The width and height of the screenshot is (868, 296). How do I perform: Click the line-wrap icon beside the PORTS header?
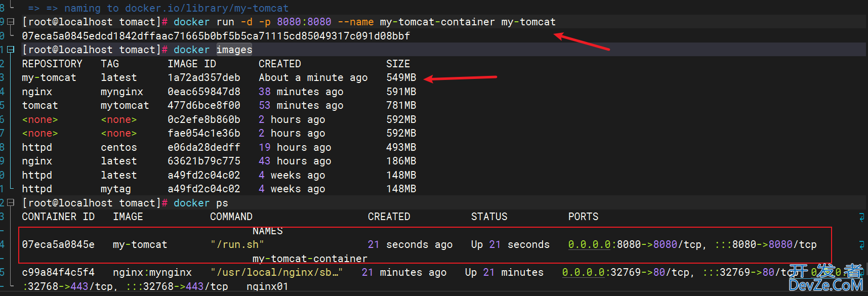861,217
